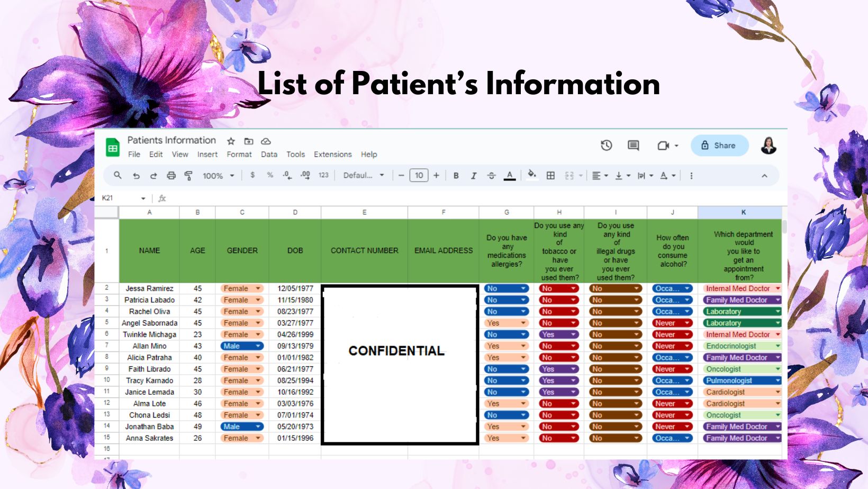
Task: Open the Google account avatar
Action: point(768,146)
